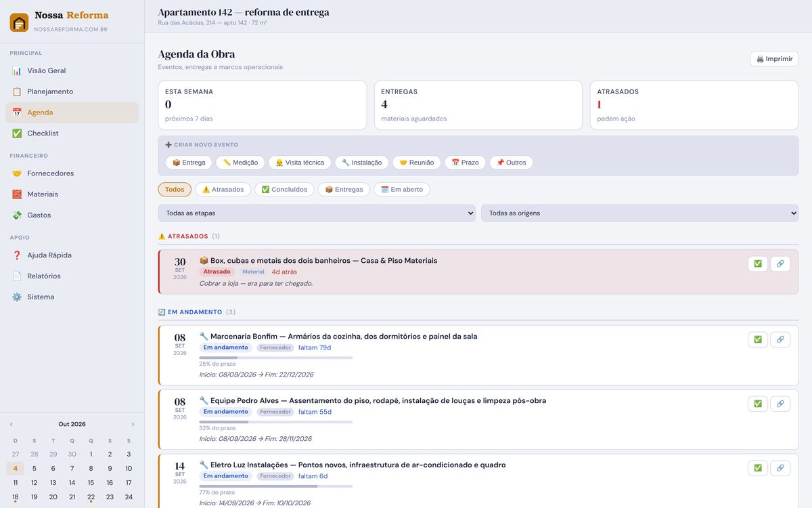The height and width of the screenshot is (508, 812).
Task: Click Apartamento 142 project title
Action: pyautogui.click(x=244, y=12)
